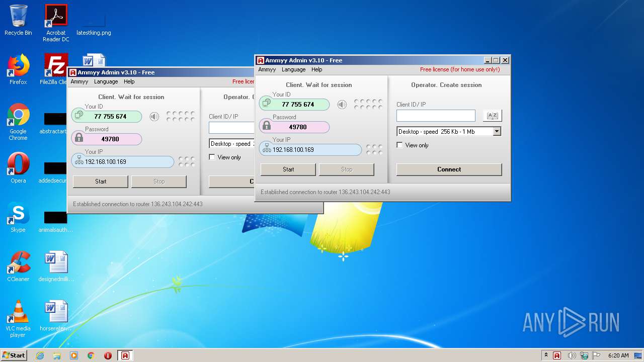This screenshot has height=362, width=644.
Task: Open Skype desktop shortcut
Action: pos(18,217)
